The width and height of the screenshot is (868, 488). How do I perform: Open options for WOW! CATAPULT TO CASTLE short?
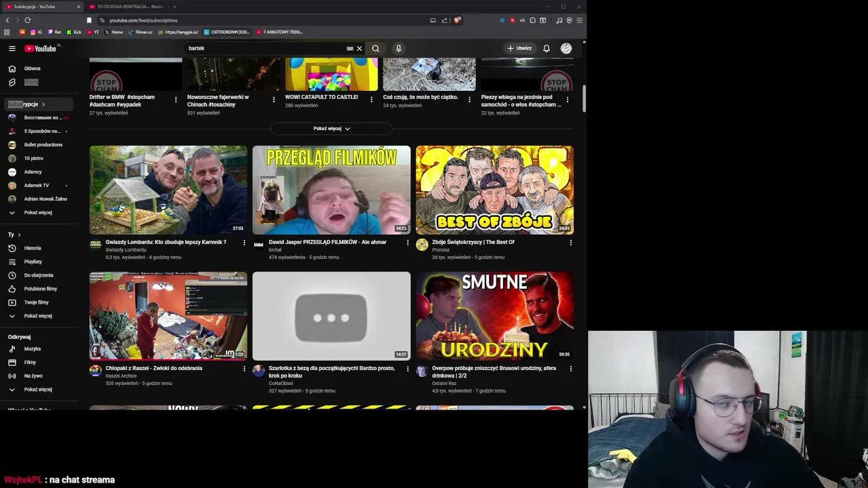(x=371, y=100)
